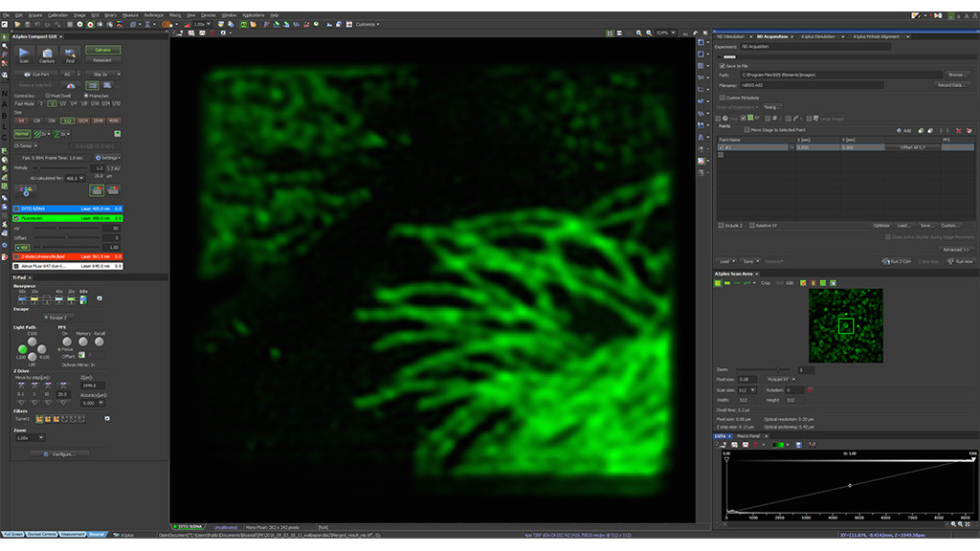Click the scan area thumbnail preview
Viewport: 980px width, 551px height.
(846, 325)
